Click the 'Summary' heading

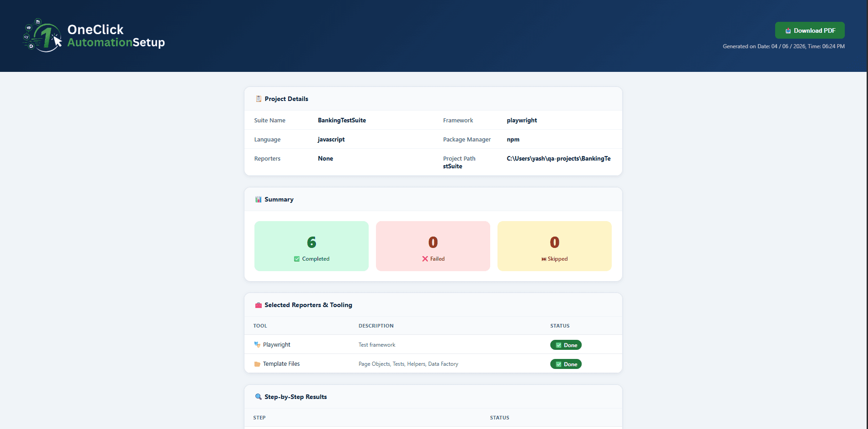(279, 199)
